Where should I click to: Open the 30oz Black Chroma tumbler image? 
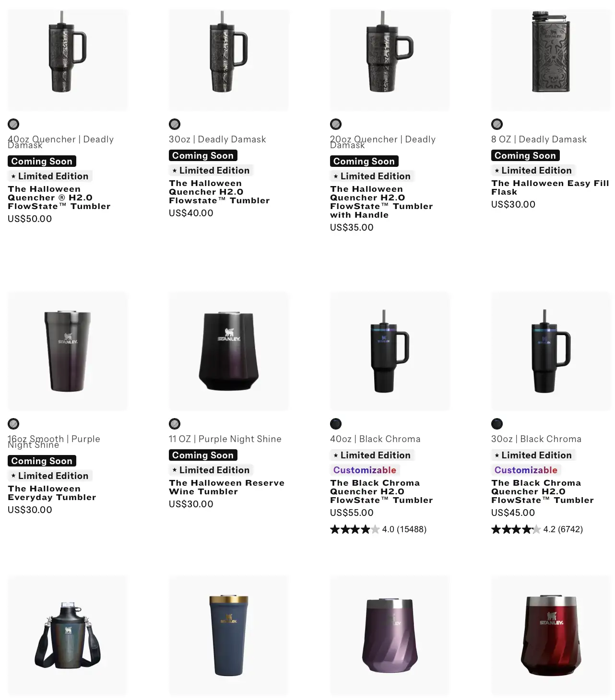pos(551,351)
